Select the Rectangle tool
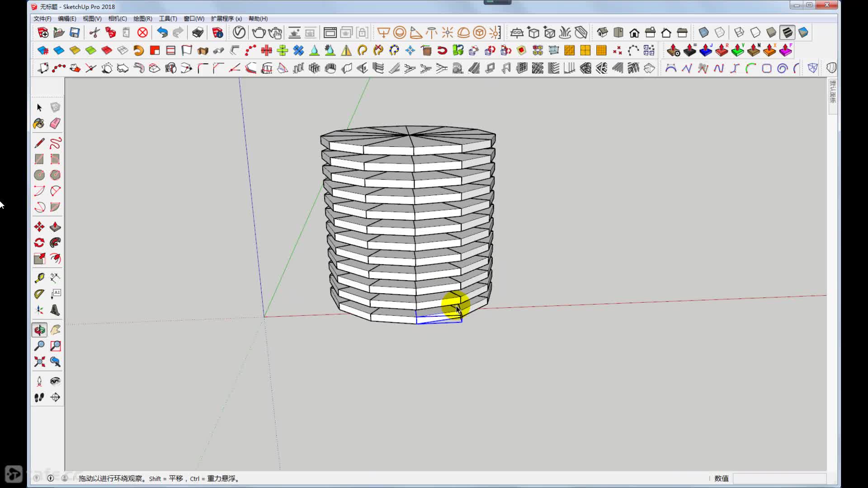 pyautogui.click(x=39, y=159)
